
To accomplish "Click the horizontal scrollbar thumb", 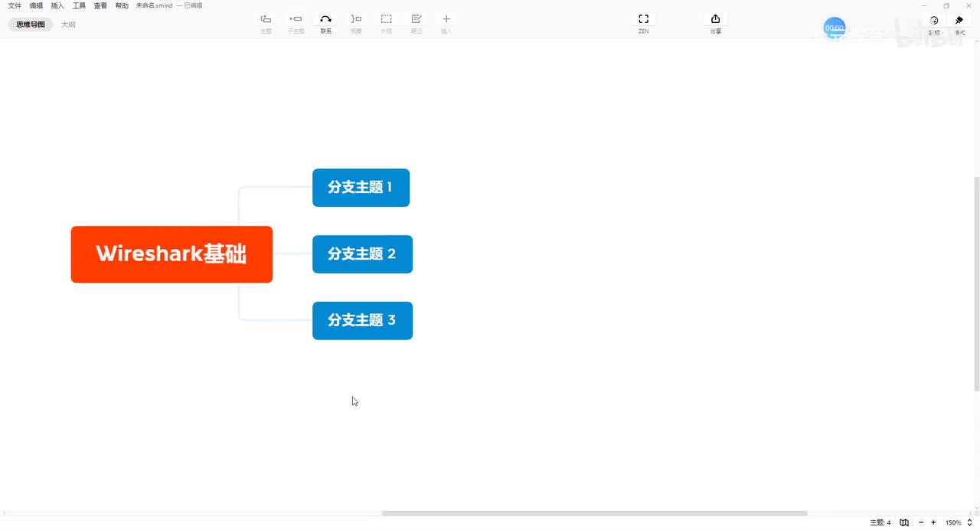I will 594,513.
